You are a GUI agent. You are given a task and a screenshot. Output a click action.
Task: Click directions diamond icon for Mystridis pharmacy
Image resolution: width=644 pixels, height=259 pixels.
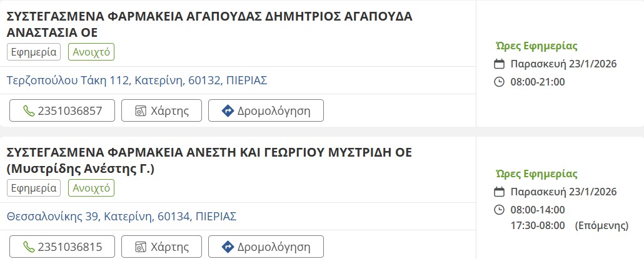tap(228, 247)
